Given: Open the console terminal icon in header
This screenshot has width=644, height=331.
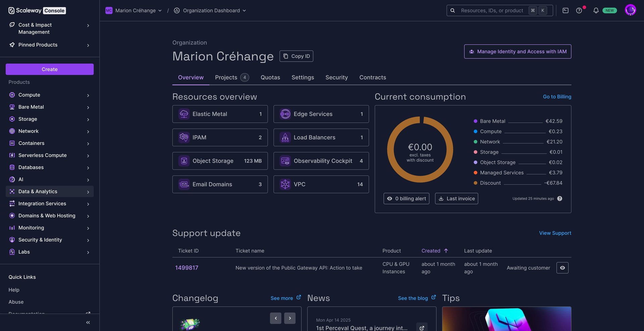Looking at the screenshot, I should coord(566,11).
